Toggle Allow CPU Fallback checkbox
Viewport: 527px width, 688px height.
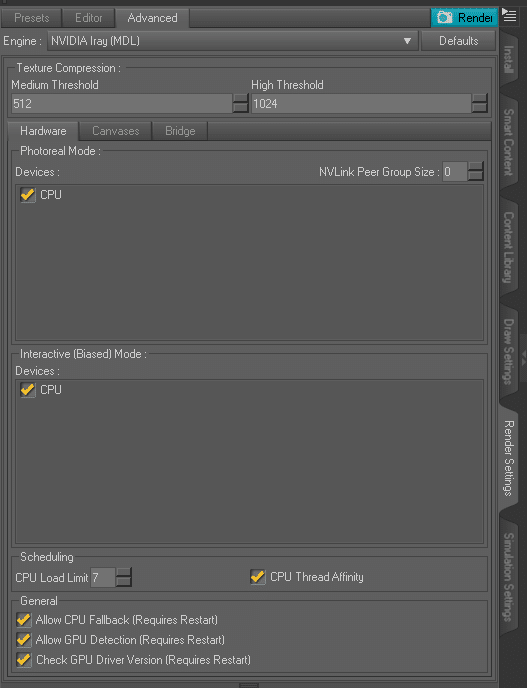point(24,620)
